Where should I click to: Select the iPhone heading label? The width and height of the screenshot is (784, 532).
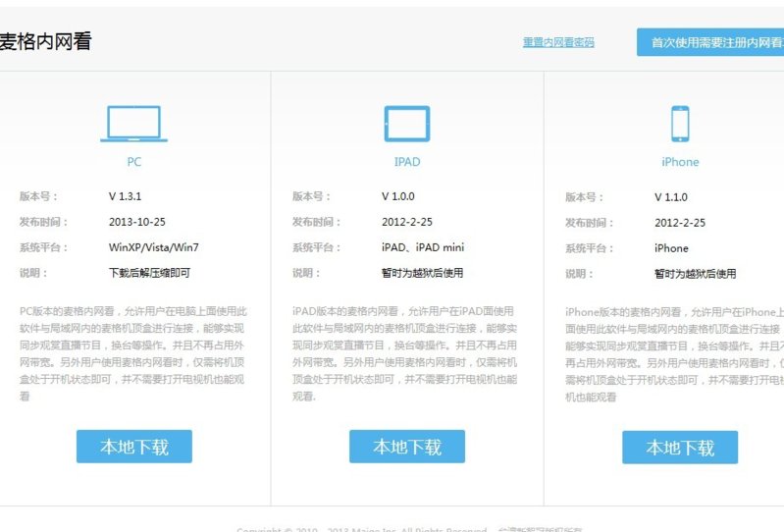click(680, 162)
